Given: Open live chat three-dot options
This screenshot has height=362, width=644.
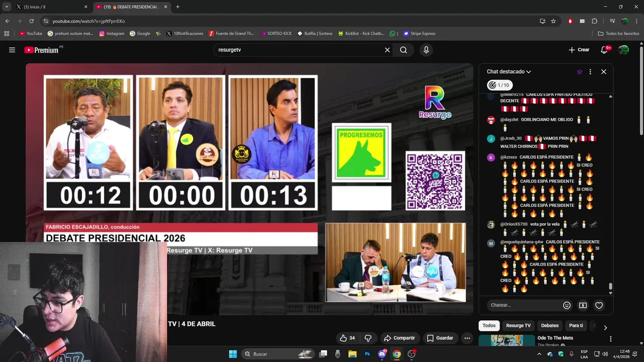Looking at the screenshot, I should click(590, 72).
